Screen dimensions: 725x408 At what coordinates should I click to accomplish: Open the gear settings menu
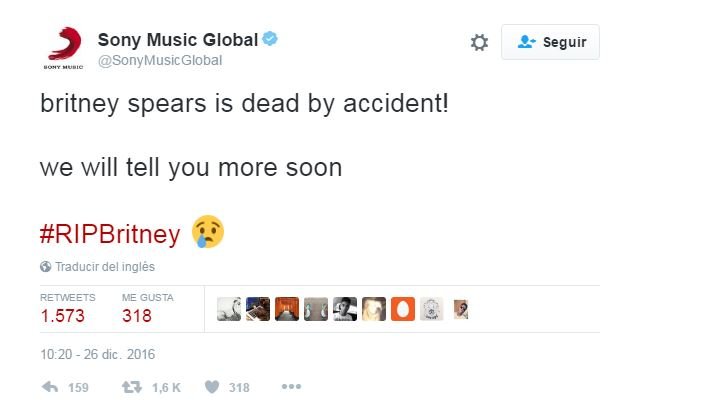click(479, 43)
